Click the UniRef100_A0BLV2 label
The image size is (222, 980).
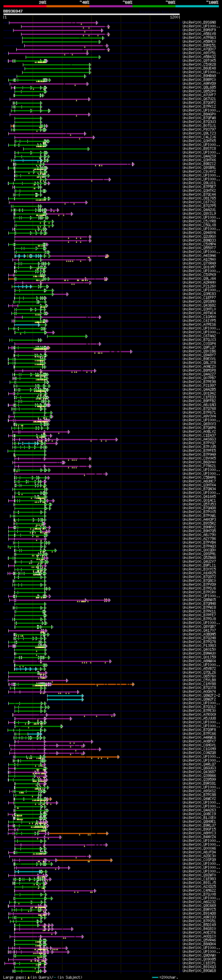(199, 432)
